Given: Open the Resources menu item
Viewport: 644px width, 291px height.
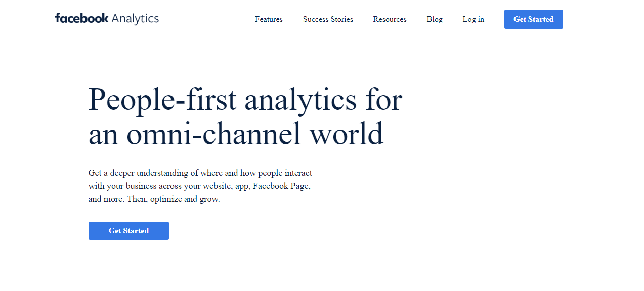Looking at the screenshot, I should click(390, 19).
